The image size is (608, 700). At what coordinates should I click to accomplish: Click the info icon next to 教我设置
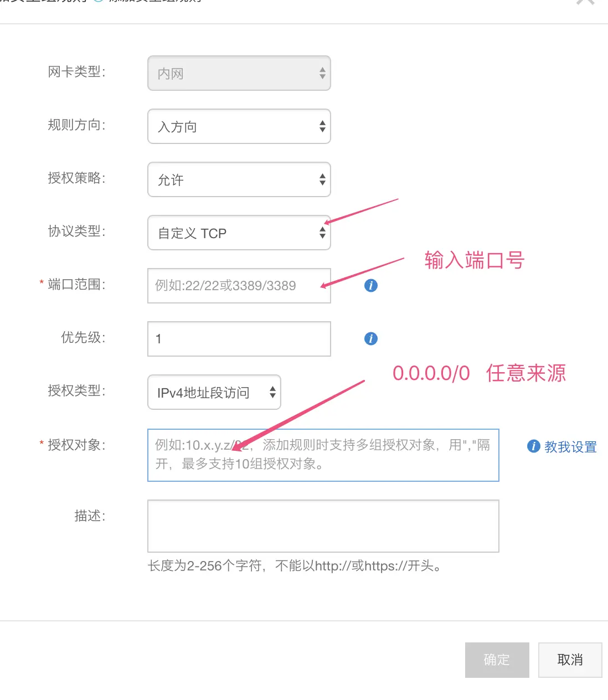[x=534, y=446]
